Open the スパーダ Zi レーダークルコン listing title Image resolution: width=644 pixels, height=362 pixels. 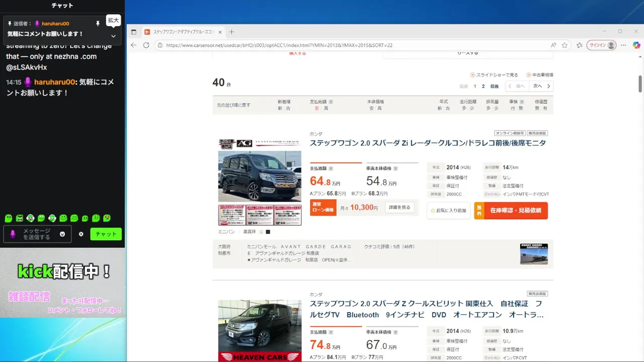point(428,143)
